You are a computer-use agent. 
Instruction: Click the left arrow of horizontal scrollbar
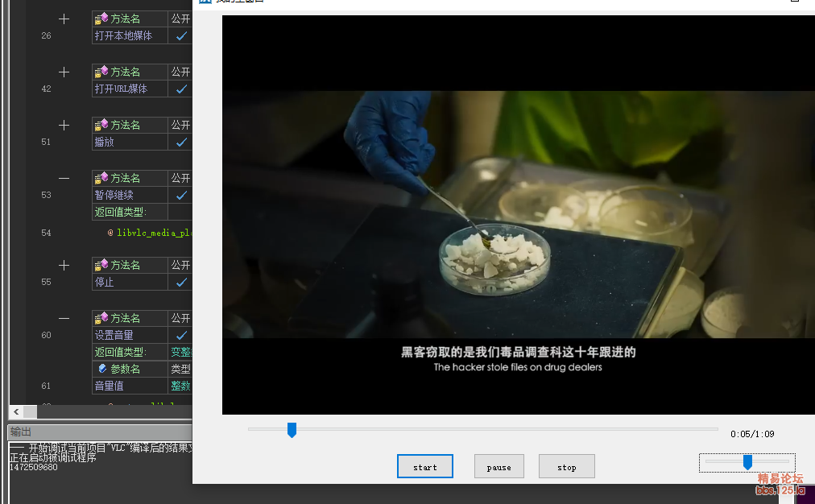click(x=16, y=411)
